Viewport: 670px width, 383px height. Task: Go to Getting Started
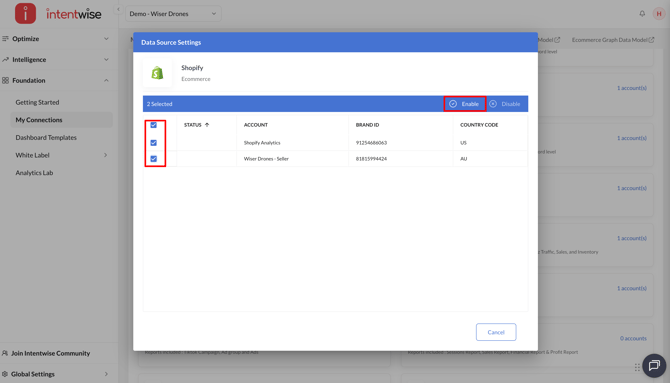coord(37,102)
